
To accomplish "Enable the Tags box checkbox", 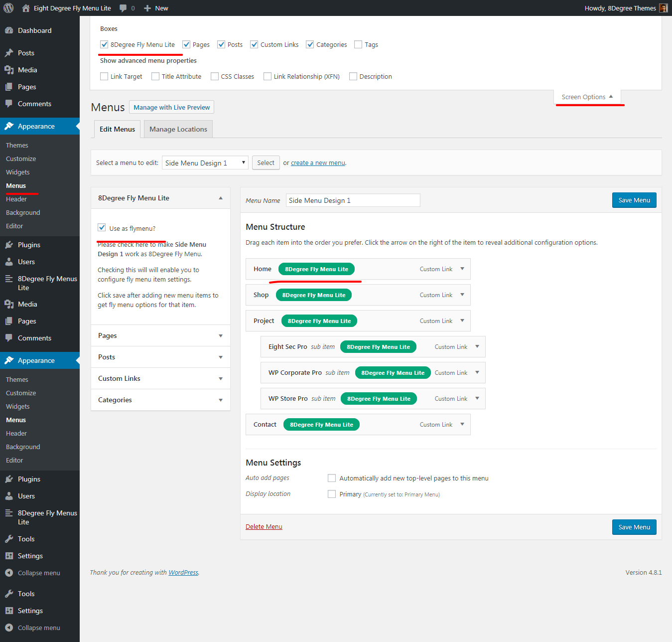I will [x=358, y=44].
